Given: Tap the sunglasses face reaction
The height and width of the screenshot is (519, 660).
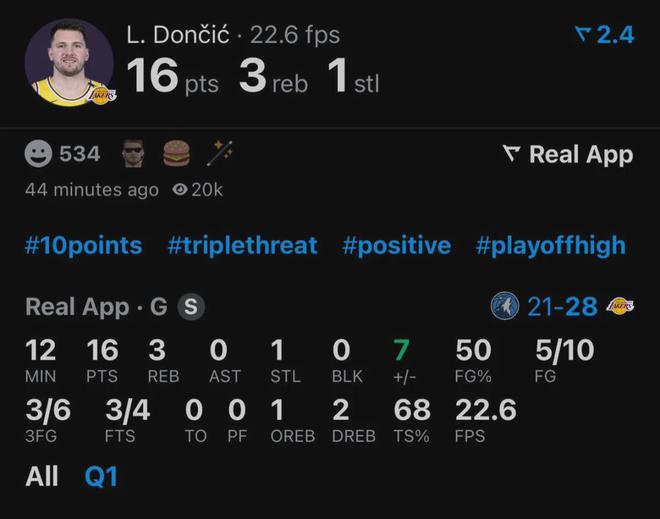Looking at the screenshot, I should 133,154.
